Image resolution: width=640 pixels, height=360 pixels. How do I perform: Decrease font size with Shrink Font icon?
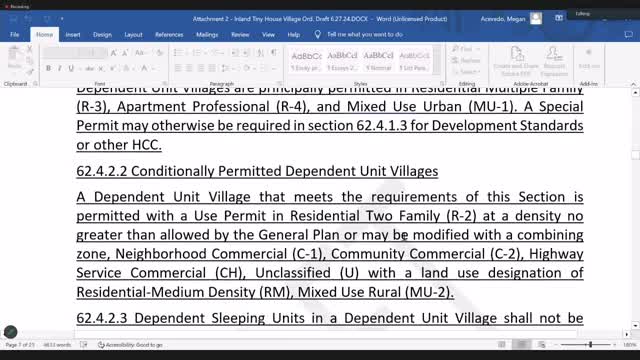(125, 53)
